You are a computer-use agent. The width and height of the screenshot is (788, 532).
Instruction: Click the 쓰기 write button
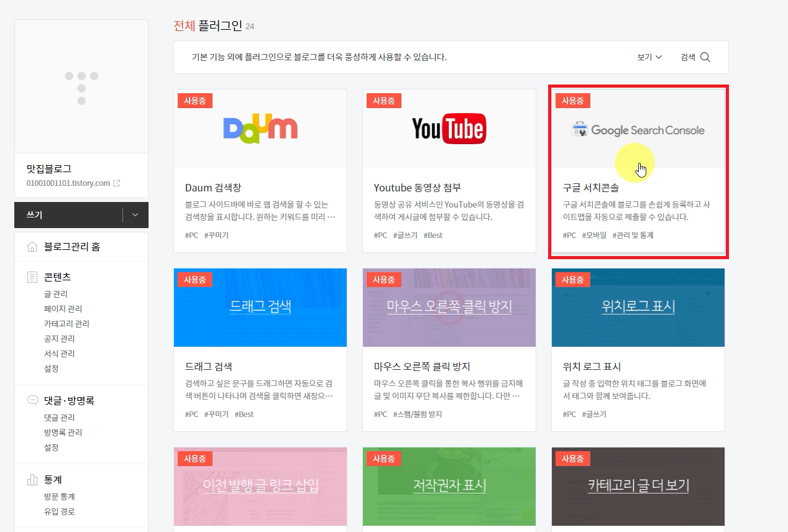[x=68, y=215]
